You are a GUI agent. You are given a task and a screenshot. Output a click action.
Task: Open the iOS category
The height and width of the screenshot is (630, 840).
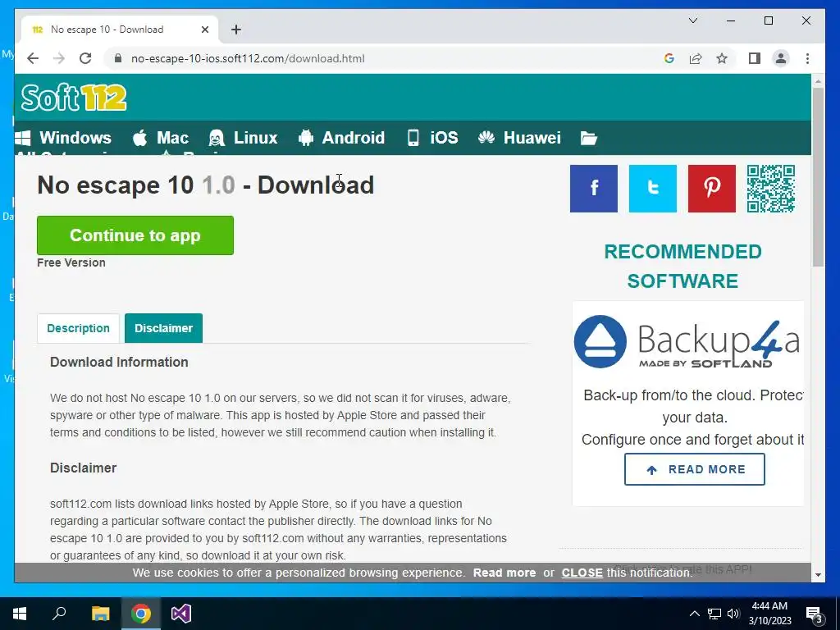click(x=433, y=138)
